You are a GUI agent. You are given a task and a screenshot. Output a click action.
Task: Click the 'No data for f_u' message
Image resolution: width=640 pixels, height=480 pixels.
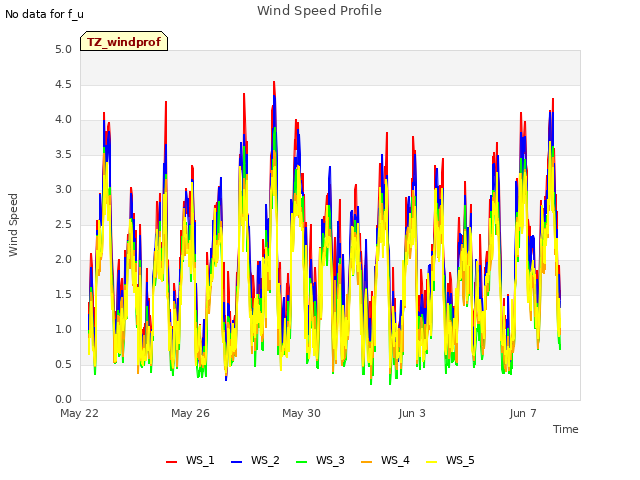point(44,14)
